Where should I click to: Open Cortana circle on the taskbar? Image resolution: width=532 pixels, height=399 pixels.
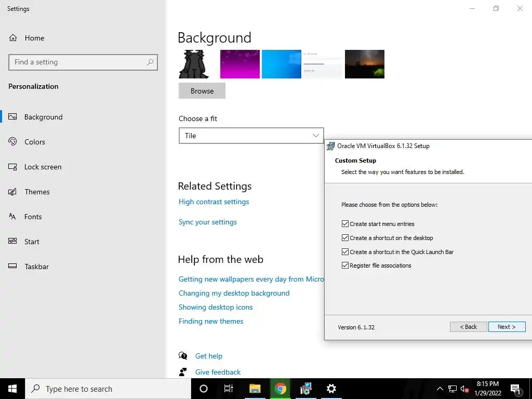(204, 389)
